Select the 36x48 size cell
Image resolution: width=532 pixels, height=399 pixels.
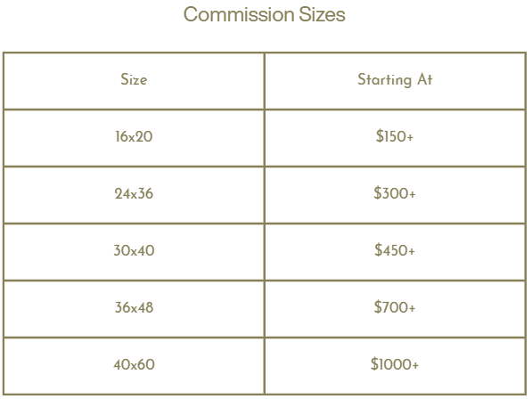tap(134, 307)
